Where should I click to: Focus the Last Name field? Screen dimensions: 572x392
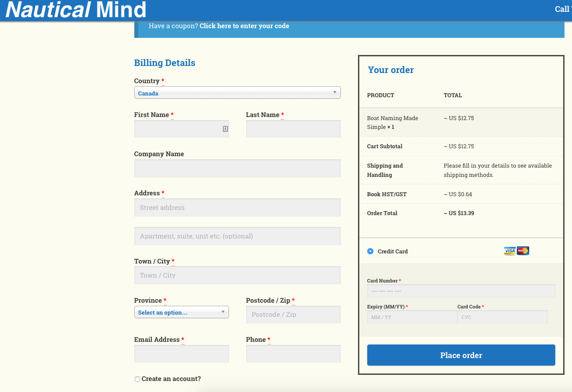click(293, 129)
